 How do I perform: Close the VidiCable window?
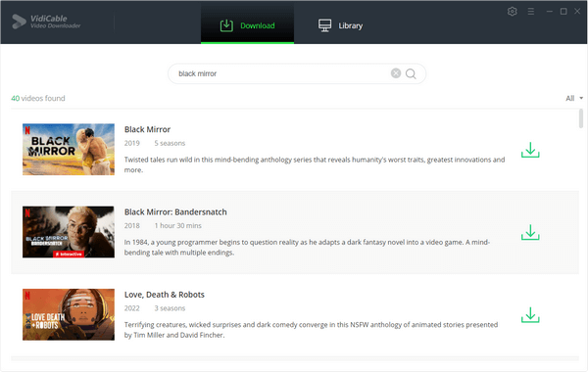coord(577,12)
